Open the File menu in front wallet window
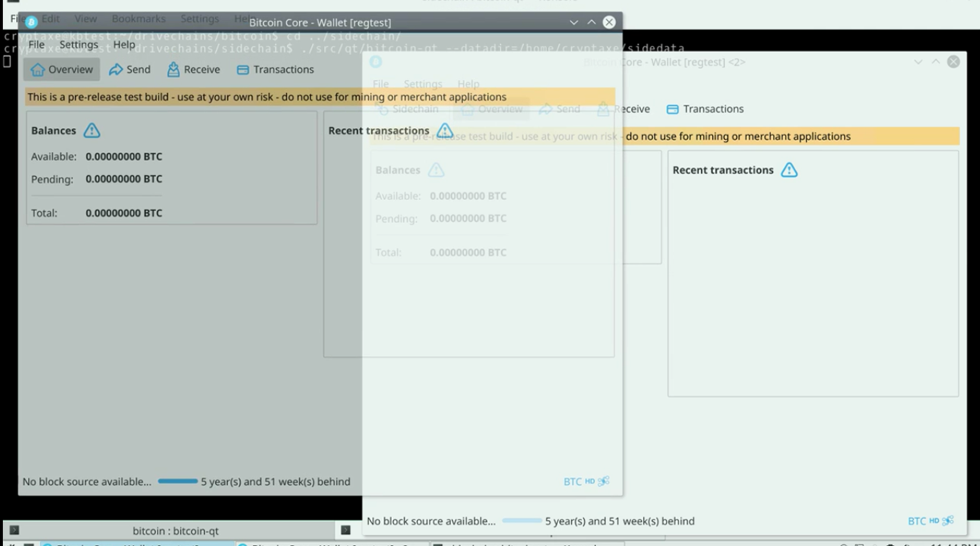980x546 pixels. (x=37, y=45)
